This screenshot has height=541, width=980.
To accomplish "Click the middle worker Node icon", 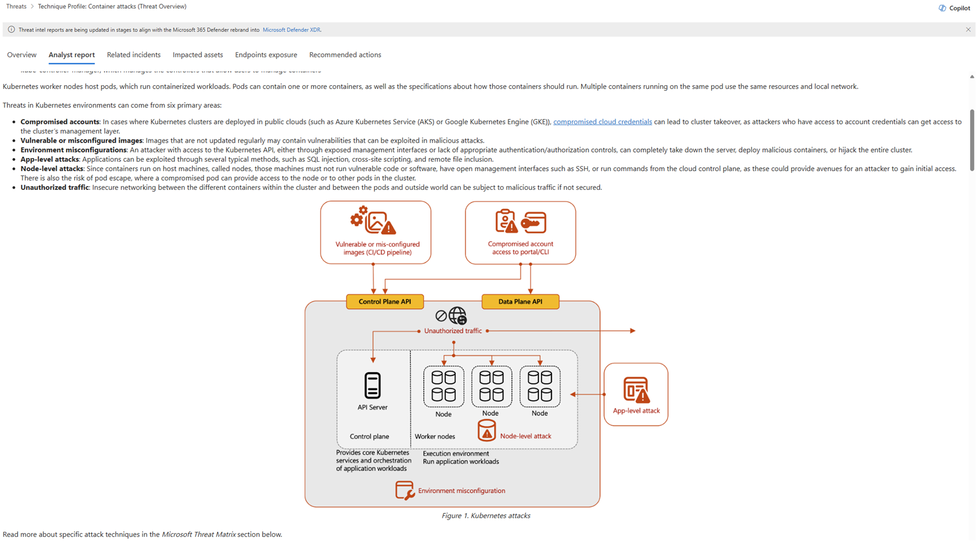I will point(491,387).
